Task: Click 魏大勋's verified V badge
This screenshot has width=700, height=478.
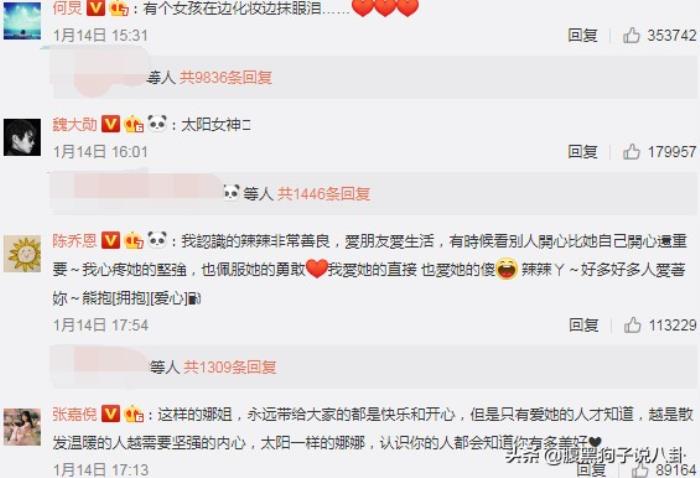Action: click(111, 124)
